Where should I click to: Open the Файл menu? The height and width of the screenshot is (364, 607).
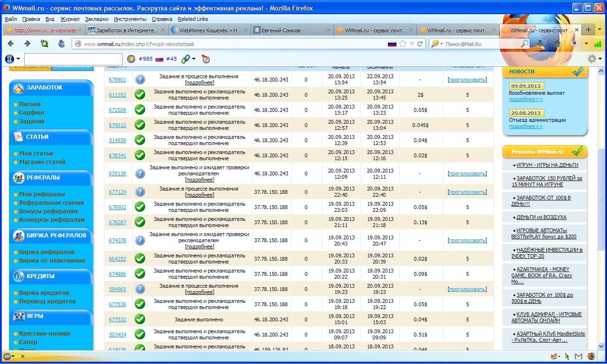point(10,19)
